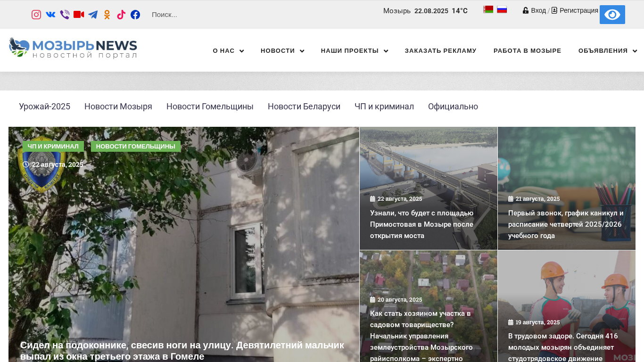This screenshot has height=362, width=644.
Task: Expand the НОВОСТИ menu
Action: pyautogui.click(x=282, y=51)
